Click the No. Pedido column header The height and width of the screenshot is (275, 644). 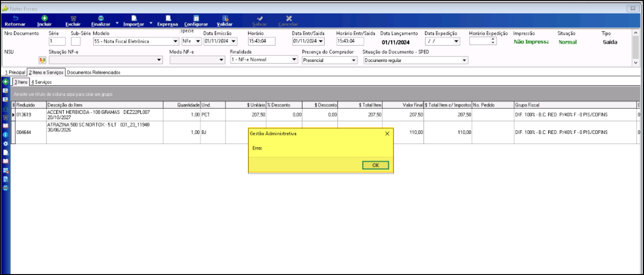coord(493,105)
